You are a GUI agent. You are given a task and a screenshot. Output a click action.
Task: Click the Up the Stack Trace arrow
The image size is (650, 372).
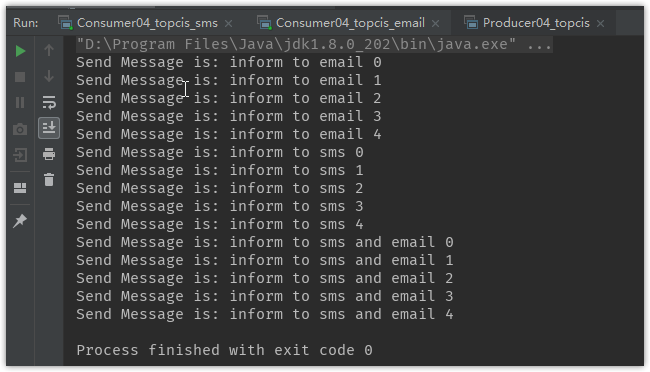pyautogui.click(x=49, y=50)
